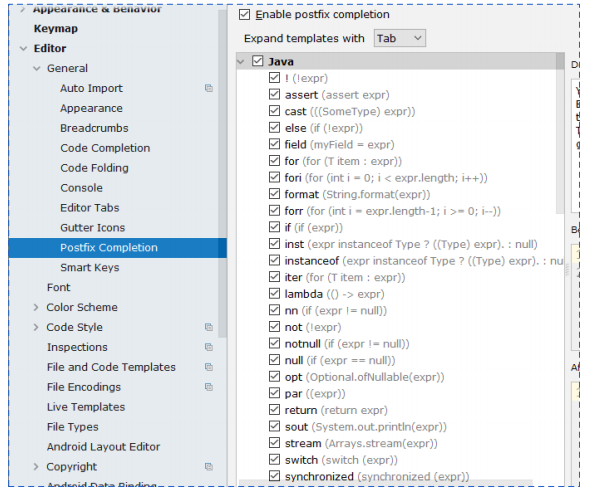Open Keymap settings
Image resolution: width=594 pixels, height=495 pixels.
[56, 29]
